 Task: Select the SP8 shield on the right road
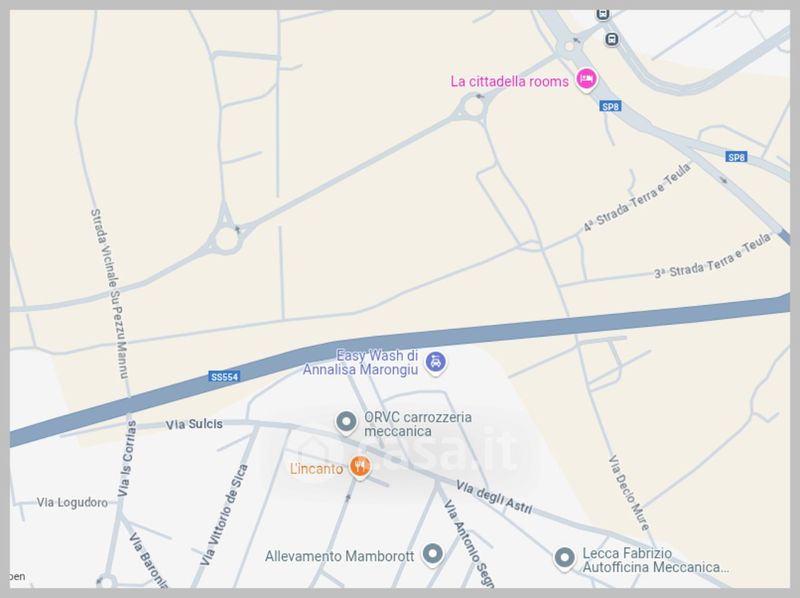click(x=736, y=157)
